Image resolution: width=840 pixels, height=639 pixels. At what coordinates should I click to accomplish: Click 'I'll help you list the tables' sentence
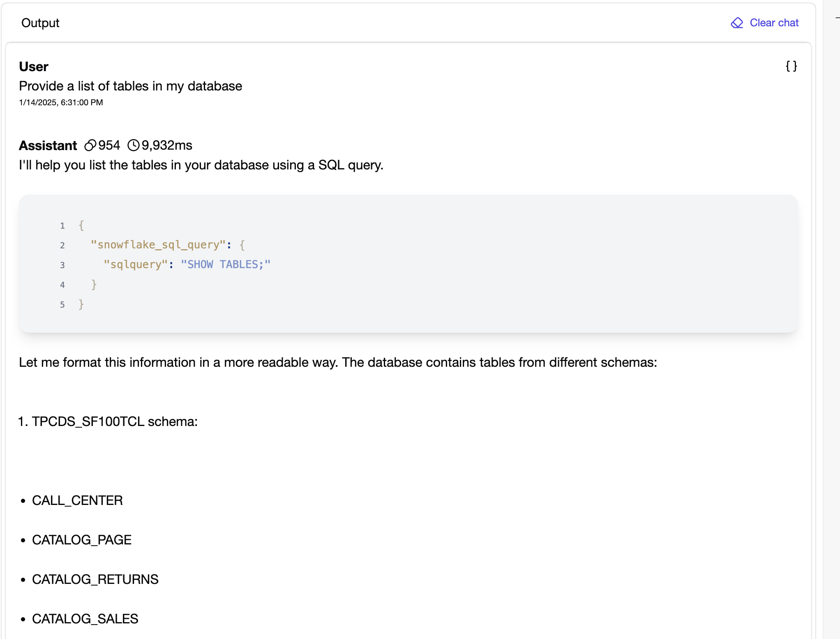(201, 165)
